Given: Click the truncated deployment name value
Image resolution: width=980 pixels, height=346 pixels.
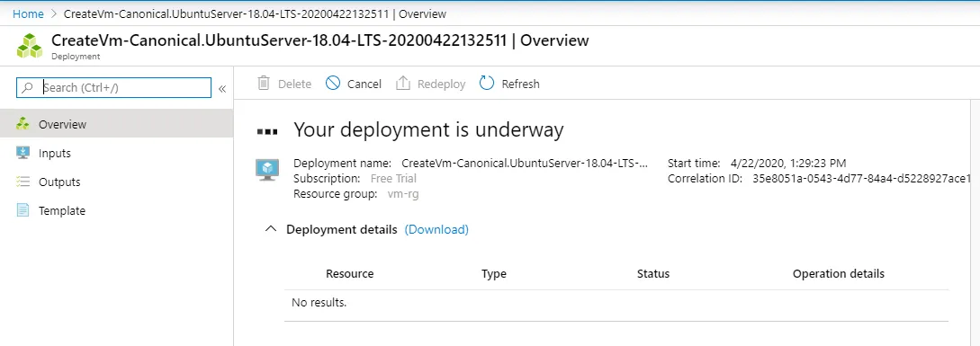Looking at the screenshot, I should (x=525, y=163).
